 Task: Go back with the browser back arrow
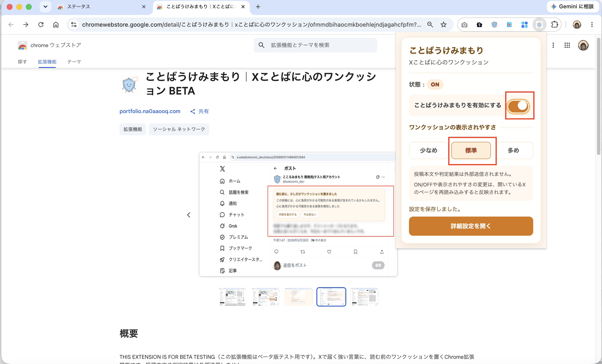[11, 25]
